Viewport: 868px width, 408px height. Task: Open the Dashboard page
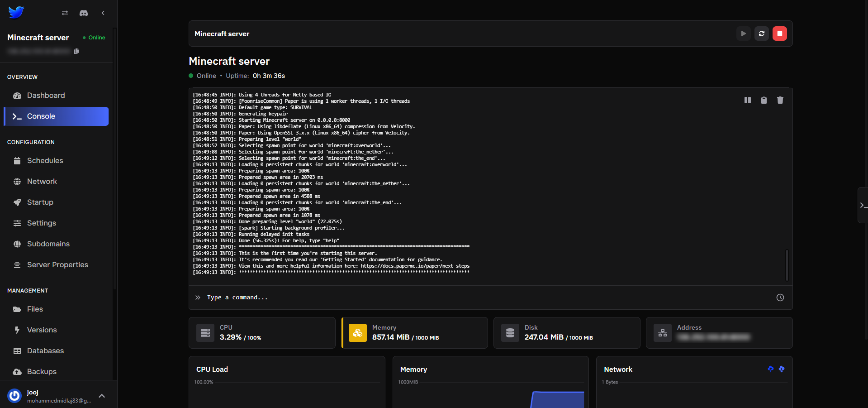tap(56, 96)
